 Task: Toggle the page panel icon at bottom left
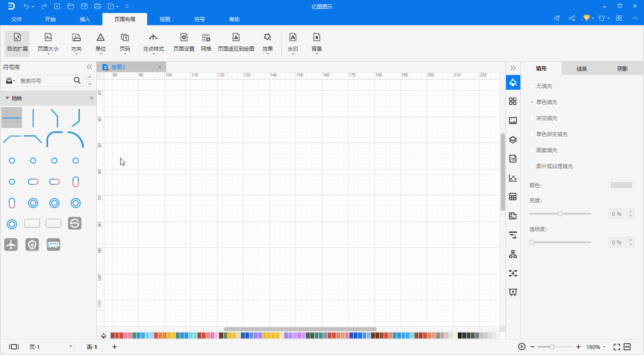(14, 347)
